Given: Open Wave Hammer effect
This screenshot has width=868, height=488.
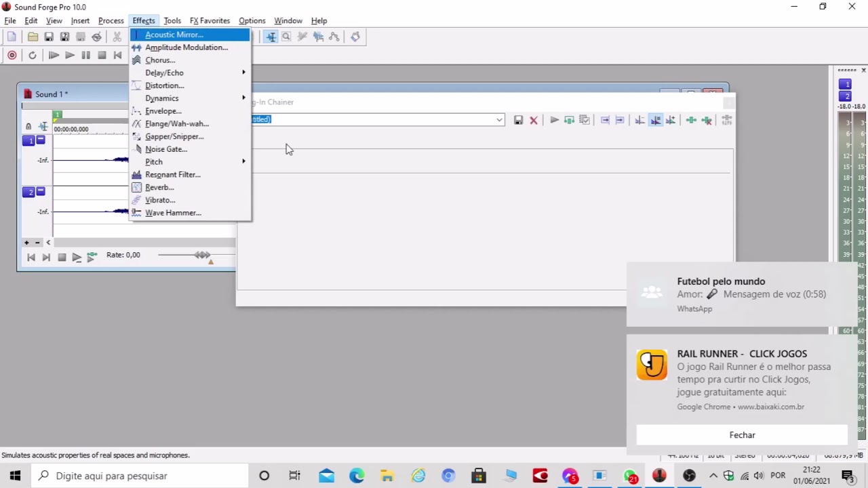Looking at the screenshot, I should coord(191,213).
